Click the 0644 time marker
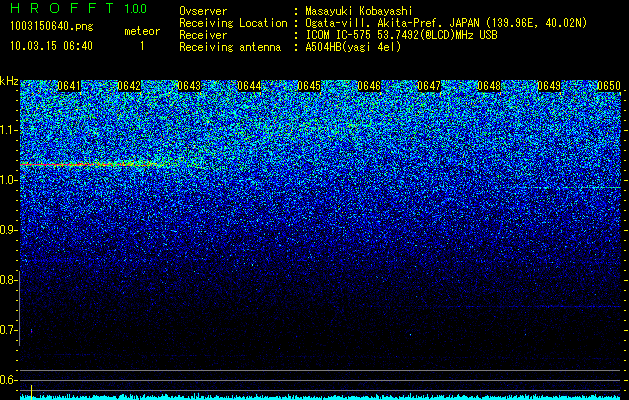The height and width of the screenshot is (400, 629). click(x=249, y=86)
